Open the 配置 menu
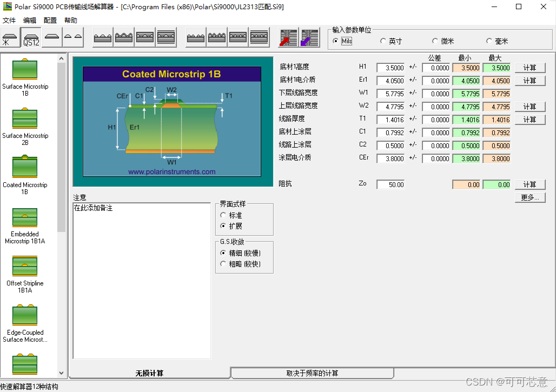 [x=50, y=20]
